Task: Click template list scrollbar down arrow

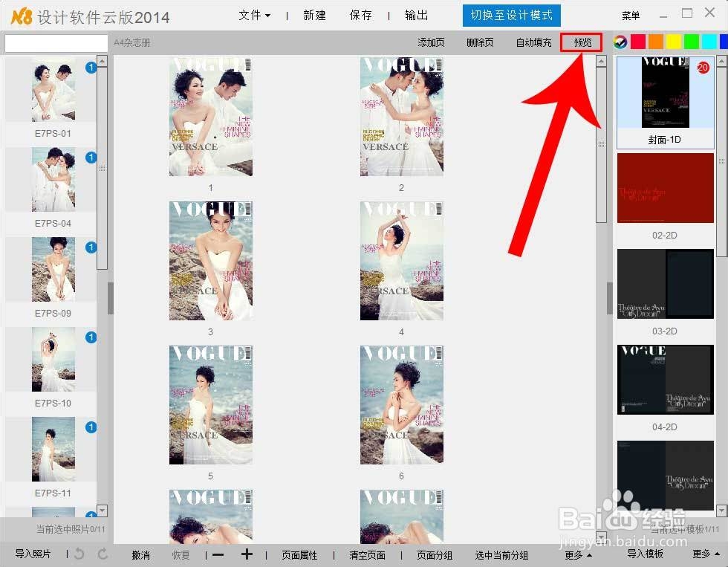Action: pyautogui.click(x=722, y=510)
